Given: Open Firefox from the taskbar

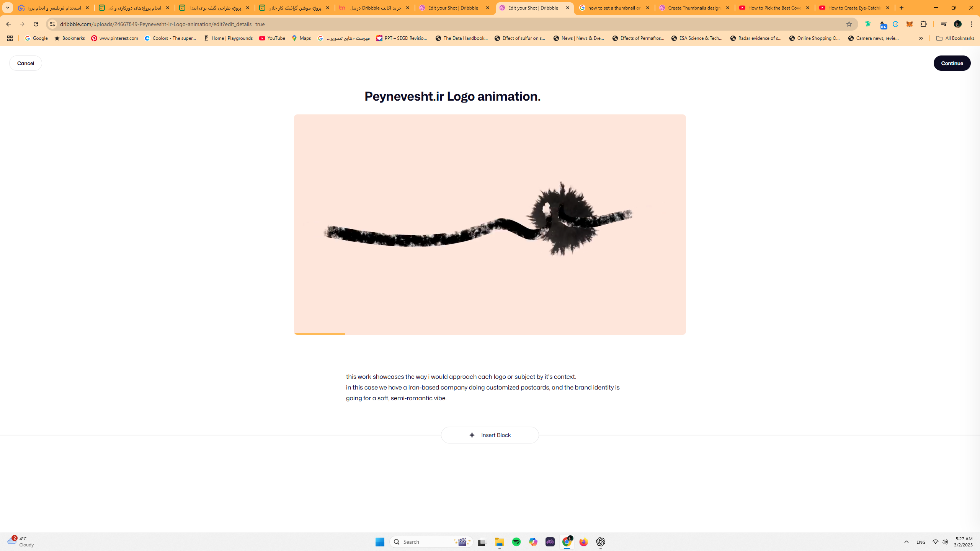Looking at the screenshot, I should point(583,542).
